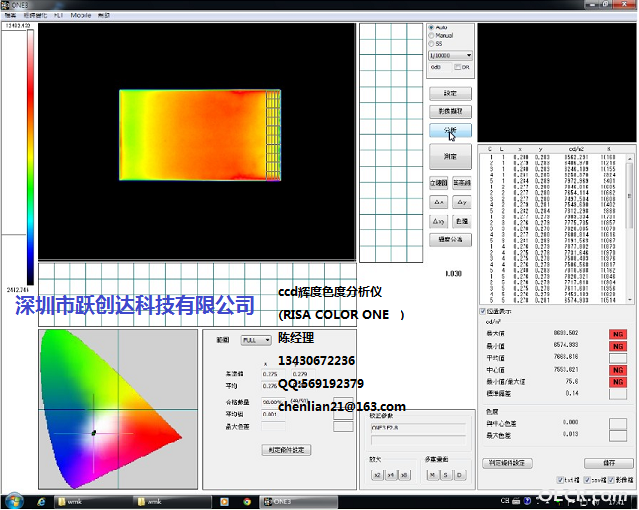Click the large measure button below 分析
Viewport: 639px width, 510px height.
tap(450, 157)
